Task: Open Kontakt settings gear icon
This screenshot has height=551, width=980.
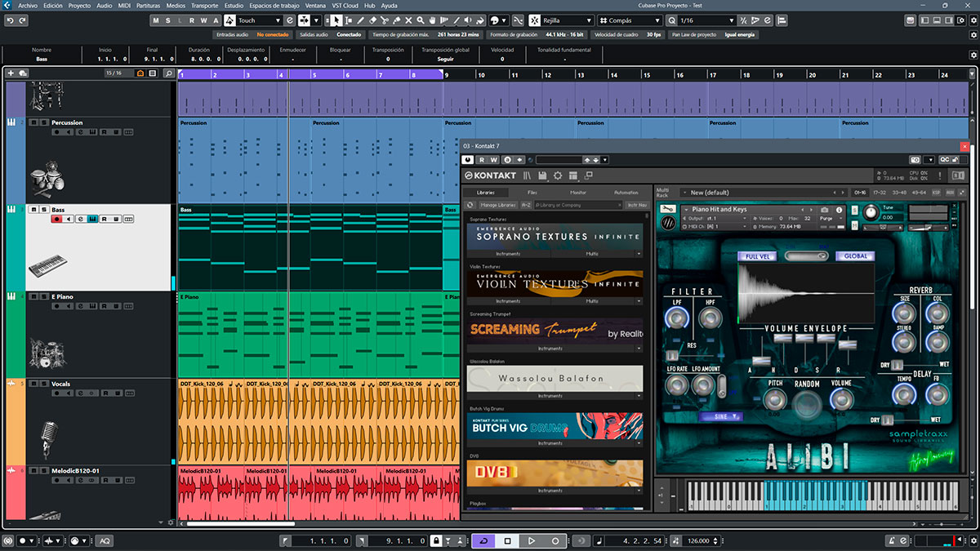Action: [558, 176]
